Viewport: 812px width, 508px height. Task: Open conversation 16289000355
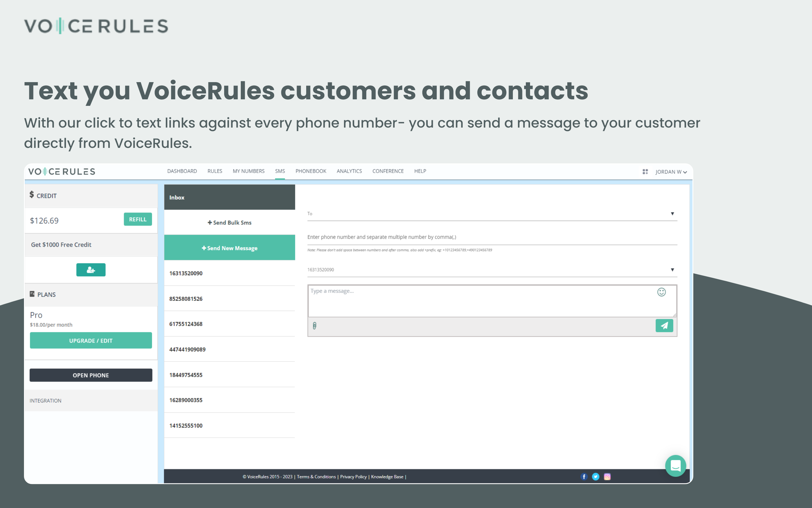[230, 400]
